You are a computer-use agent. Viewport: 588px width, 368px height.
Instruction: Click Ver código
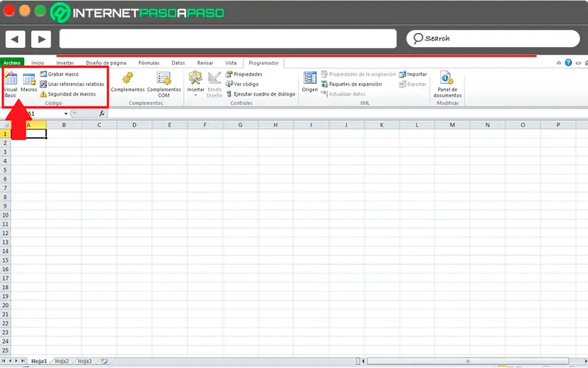click(242, 84)
